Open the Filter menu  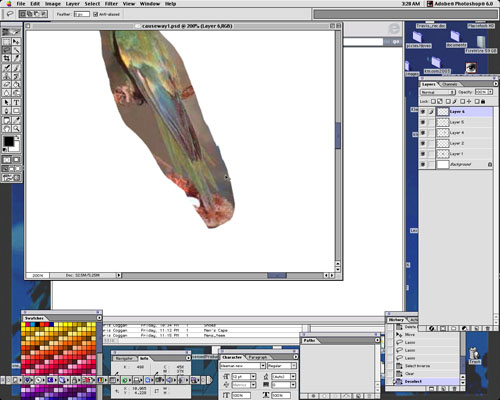[111, 4]
